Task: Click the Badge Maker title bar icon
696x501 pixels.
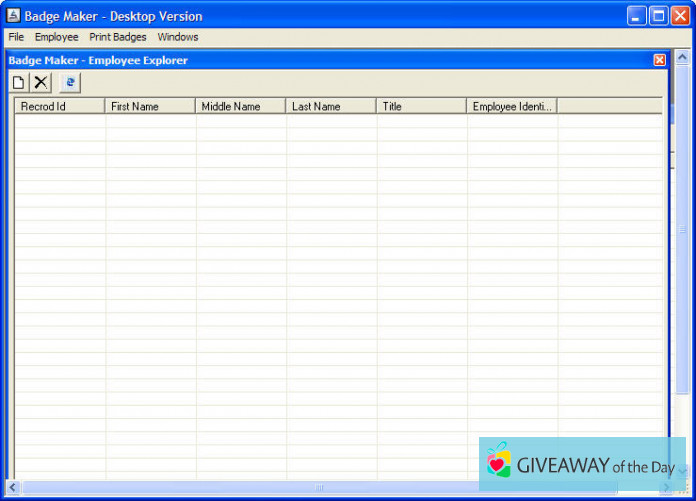Action: 13,16
